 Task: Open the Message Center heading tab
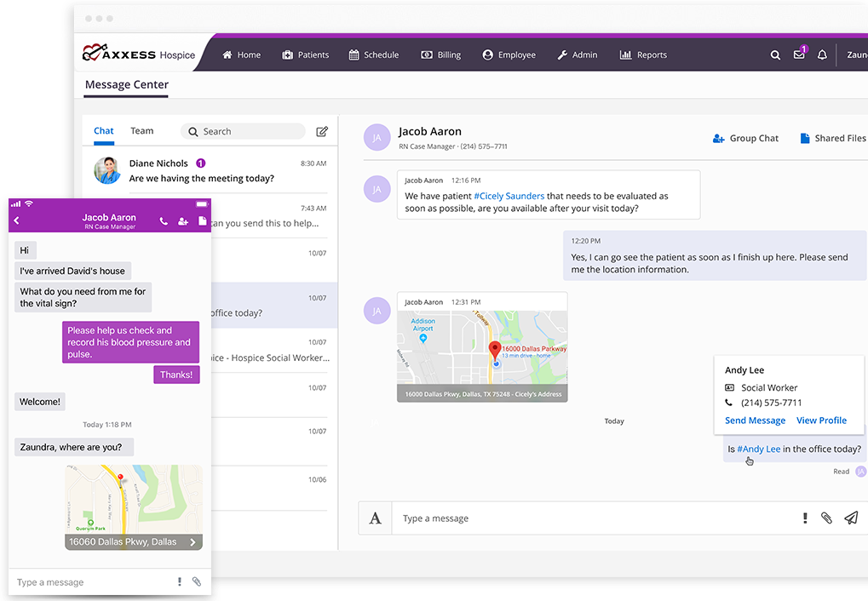(127, 84)
